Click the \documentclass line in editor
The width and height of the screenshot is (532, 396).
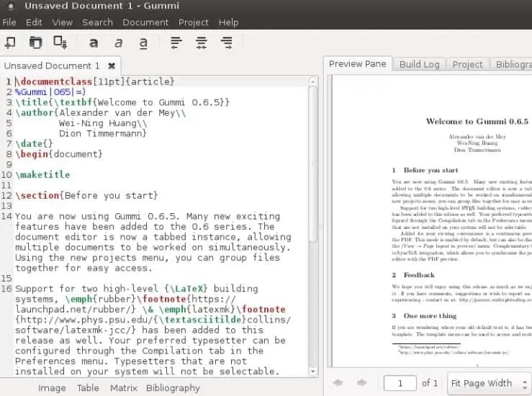click(94, 81)
